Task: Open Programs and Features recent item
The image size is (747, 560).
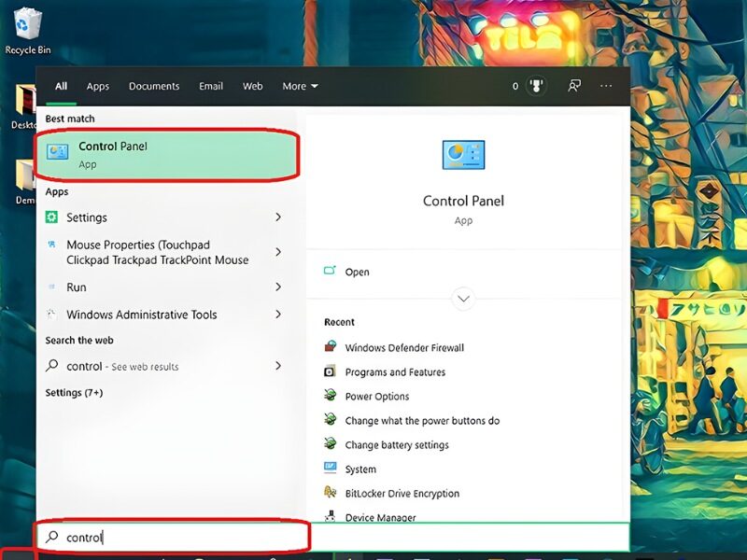Action: pyautogui.click(x=395, y=372)
